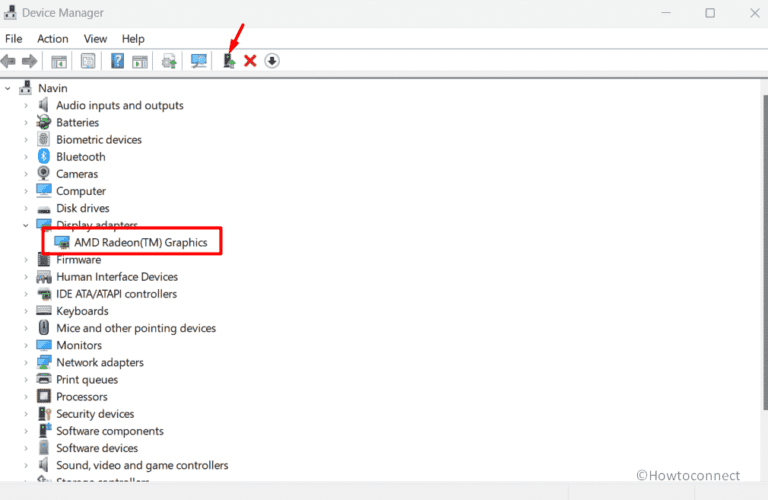Expand Audio inputs and outputs

26,105
